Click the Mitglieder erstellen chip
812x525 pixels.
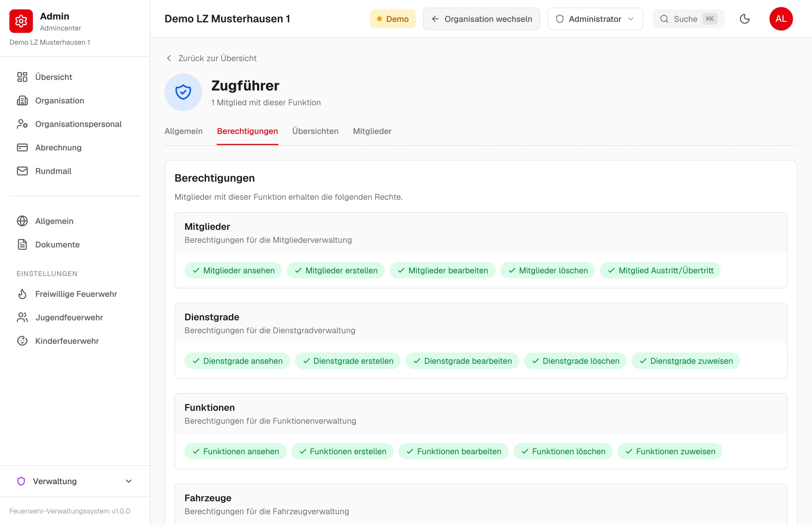(336, 270)
